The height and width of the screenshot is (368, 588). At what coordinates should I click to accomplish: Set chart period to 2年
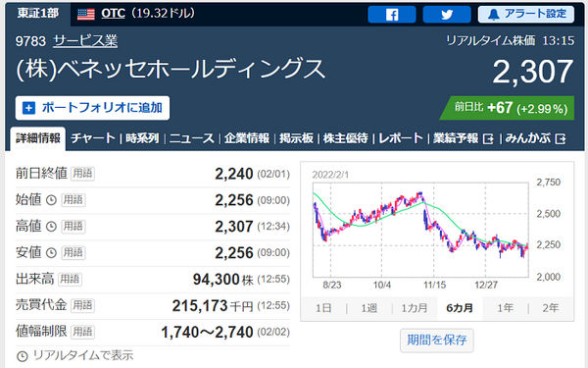point(551,308)
